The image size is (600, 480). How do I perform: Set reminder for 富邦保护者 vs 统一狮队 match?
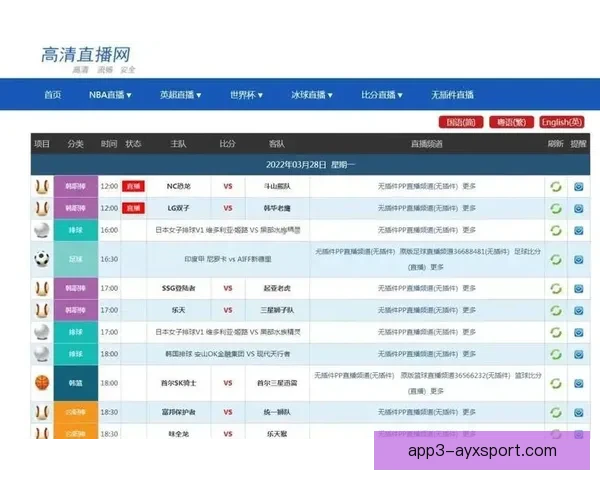point(579,412)
